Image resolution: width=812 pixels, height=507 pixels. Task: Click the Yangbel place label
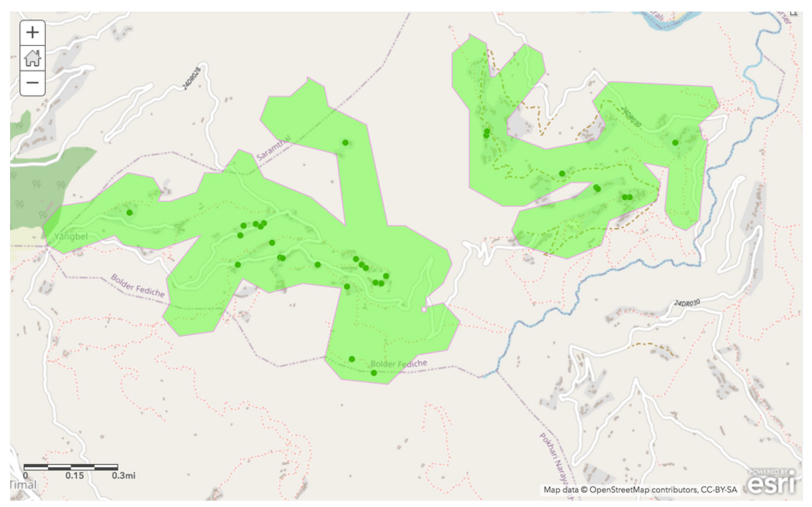[x=71, y=237]
